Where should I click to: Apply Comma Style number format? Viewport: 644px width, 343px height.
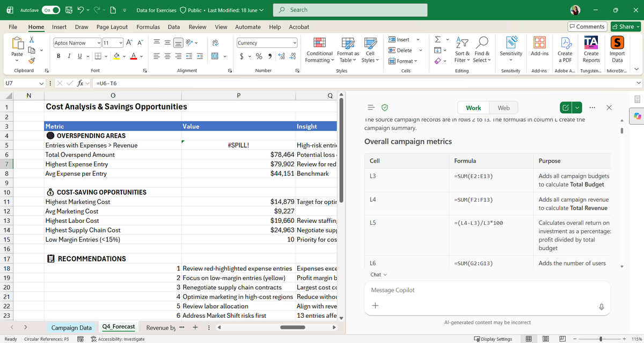click(269, 56)
